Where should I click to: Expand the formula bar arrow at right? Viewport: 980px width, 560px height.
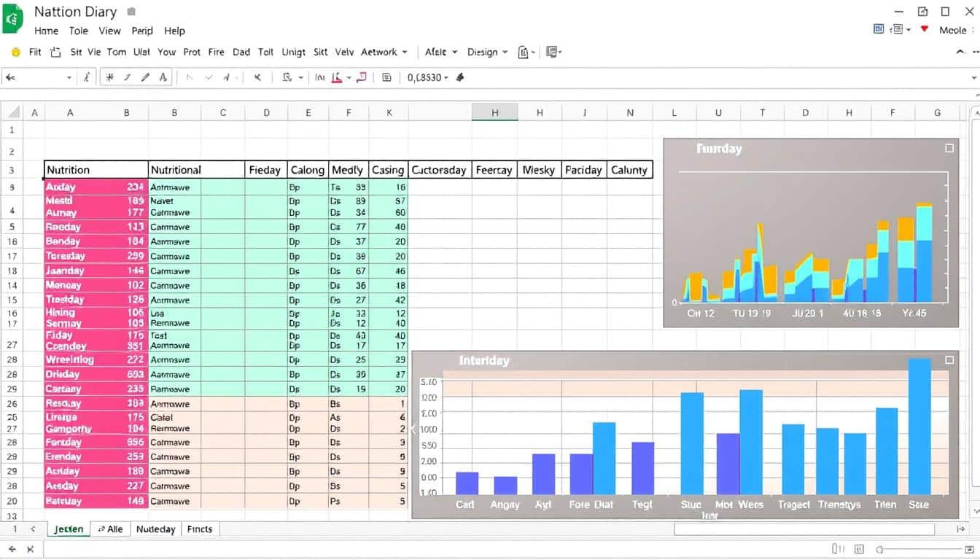974,77
